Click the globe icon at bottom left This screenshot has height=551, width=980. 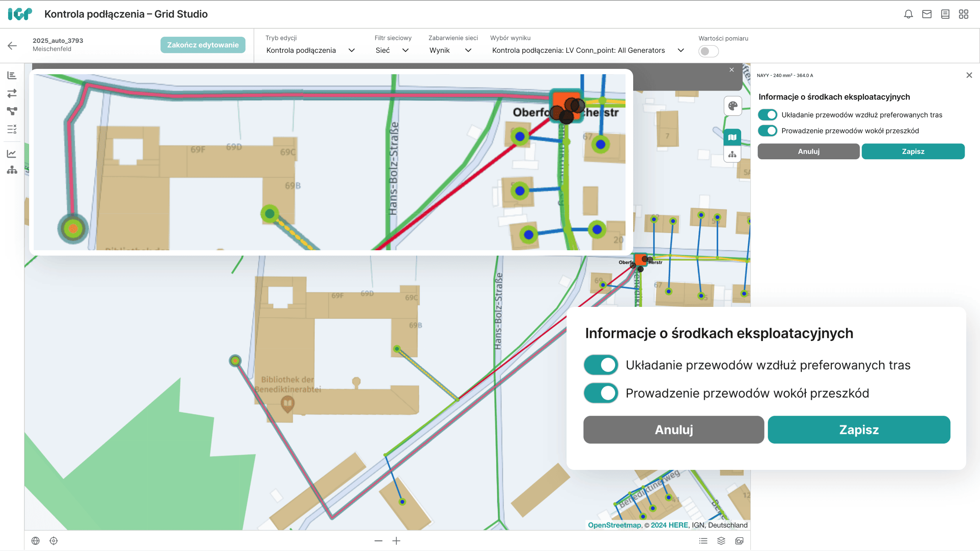[36, 541]
